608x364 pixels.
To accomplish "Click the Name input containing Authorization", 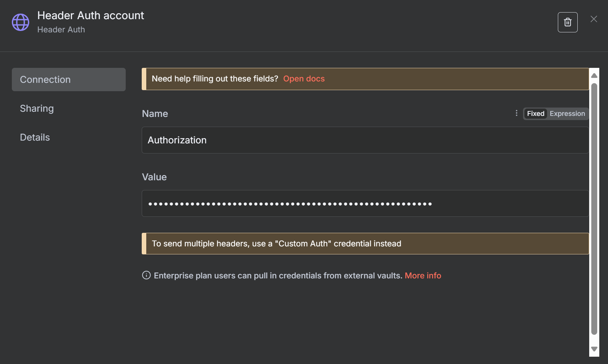I will 365,140.
